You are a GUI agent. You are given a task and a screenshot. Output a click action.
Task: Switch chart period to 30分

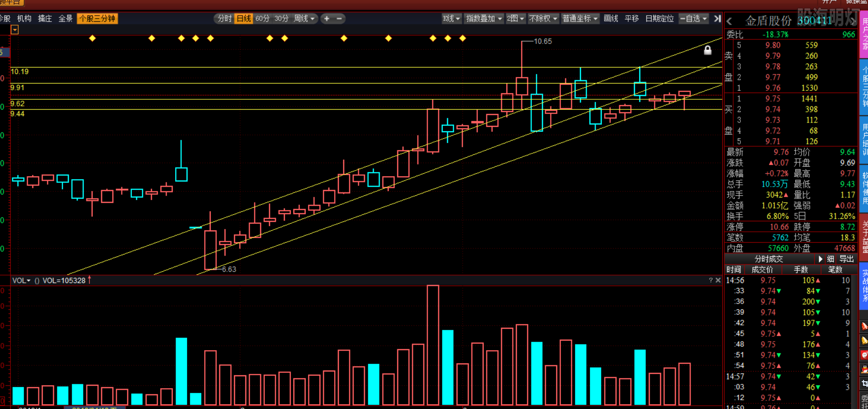(x=281, y=19)
